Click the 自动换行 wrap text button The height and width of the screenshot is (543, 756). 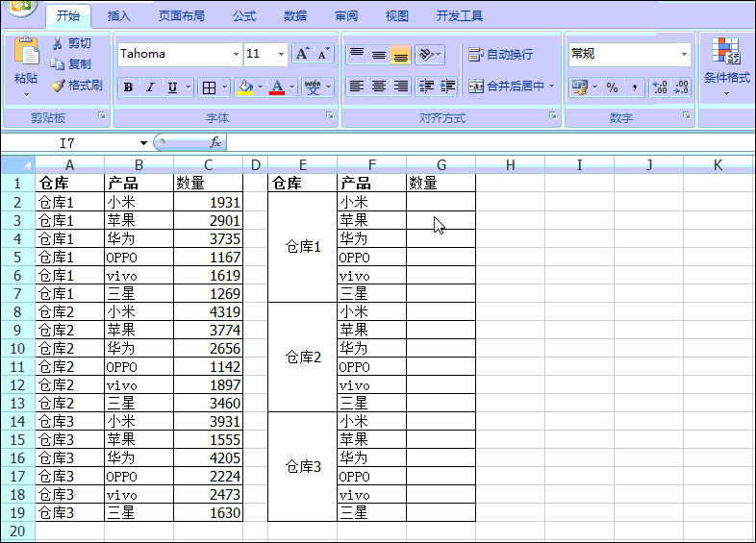(x=500, y=55)
